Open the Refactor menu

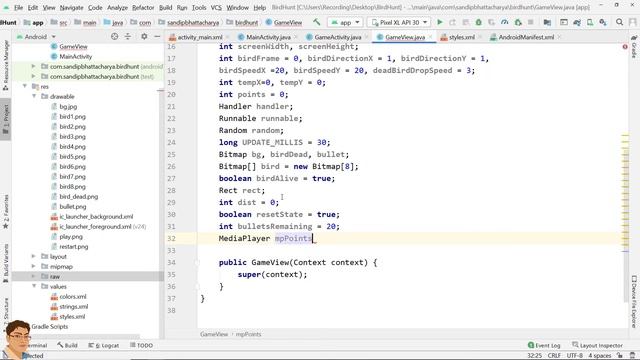click(x=143, y=7)
